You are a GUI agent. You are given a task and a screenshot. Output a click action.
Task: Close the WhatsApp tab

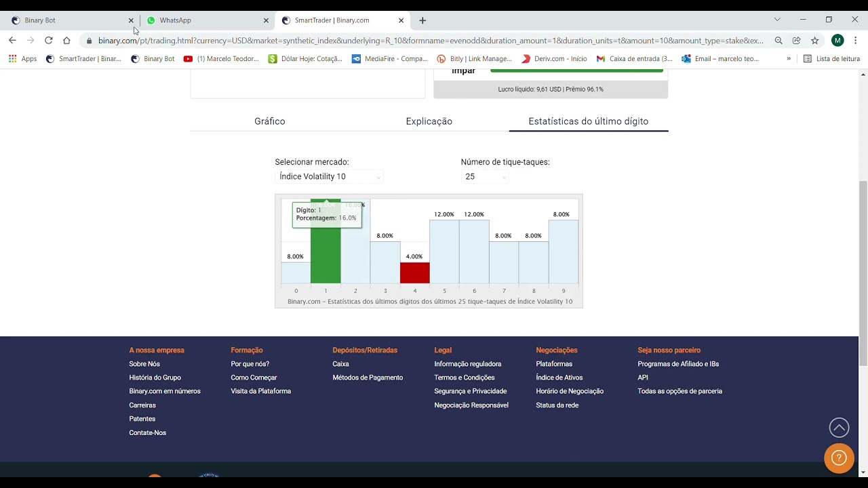266,20
